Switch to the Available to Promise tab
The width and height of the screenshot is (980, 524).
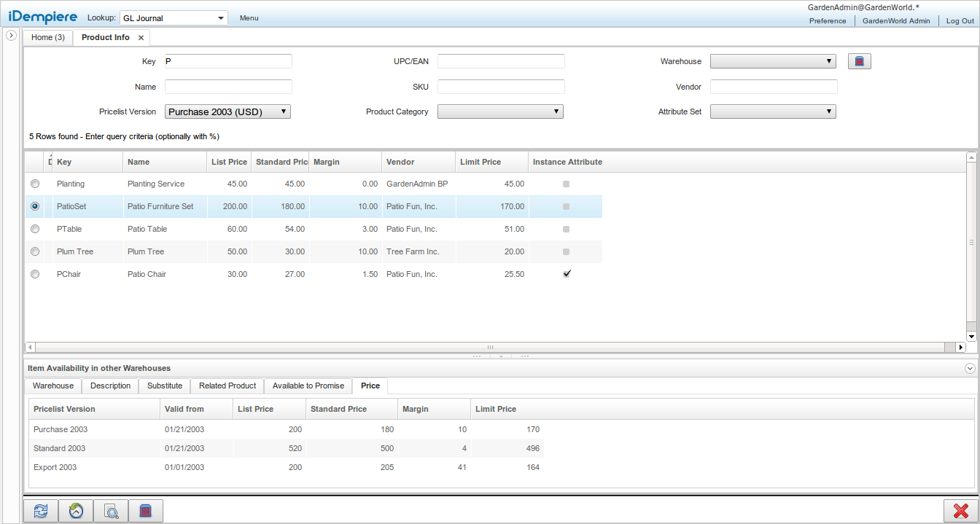[307, 386]
